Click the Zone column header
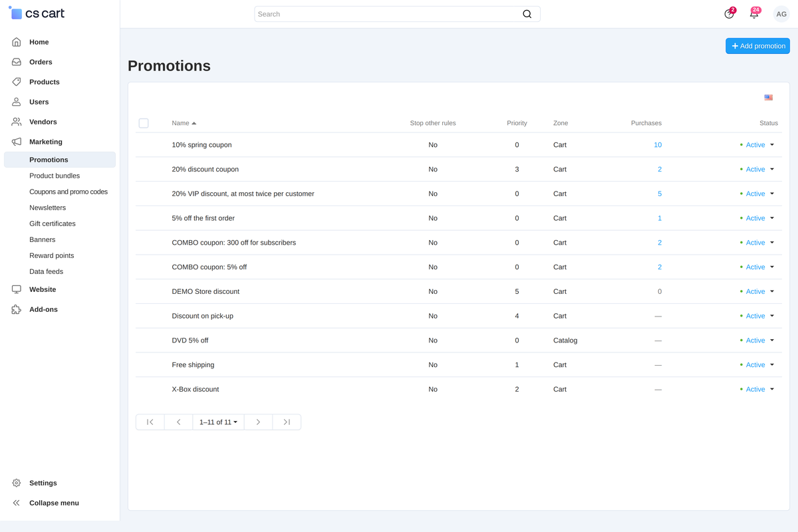Screen dimensions: 798x532 click(561, 123)
